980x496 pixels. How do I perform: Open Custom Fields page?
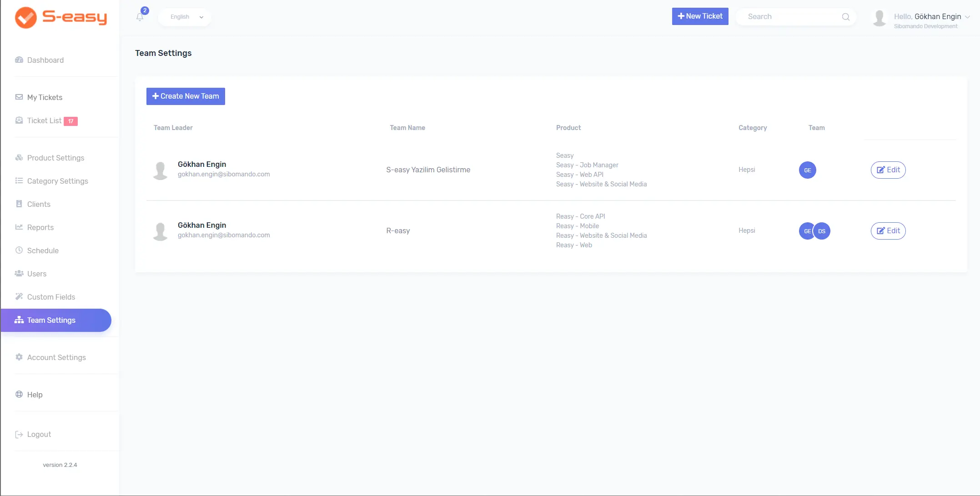tap(51, 297)
